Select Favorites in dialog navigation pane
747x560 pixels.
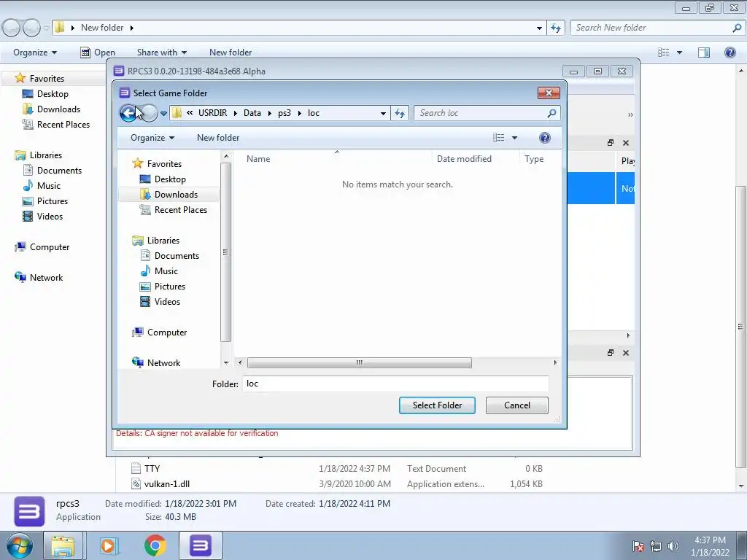(x=164, y=163)
